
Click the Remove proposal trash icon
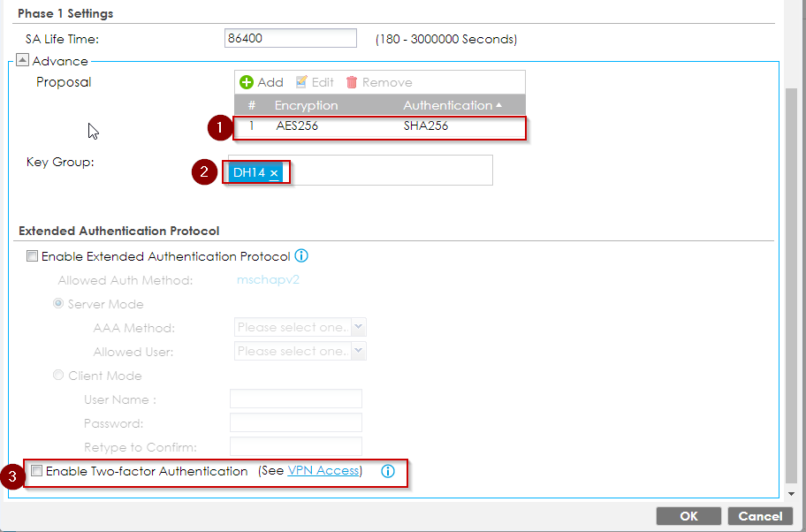coord(352,82)
